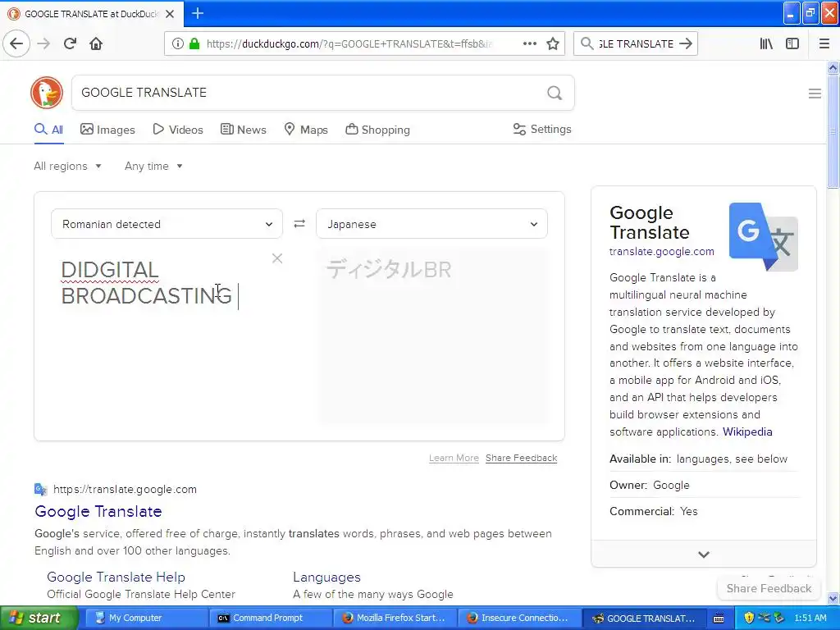
Task: Click the floating Share Feedback button
Action: pyautogui.click(x=769, y=588)
